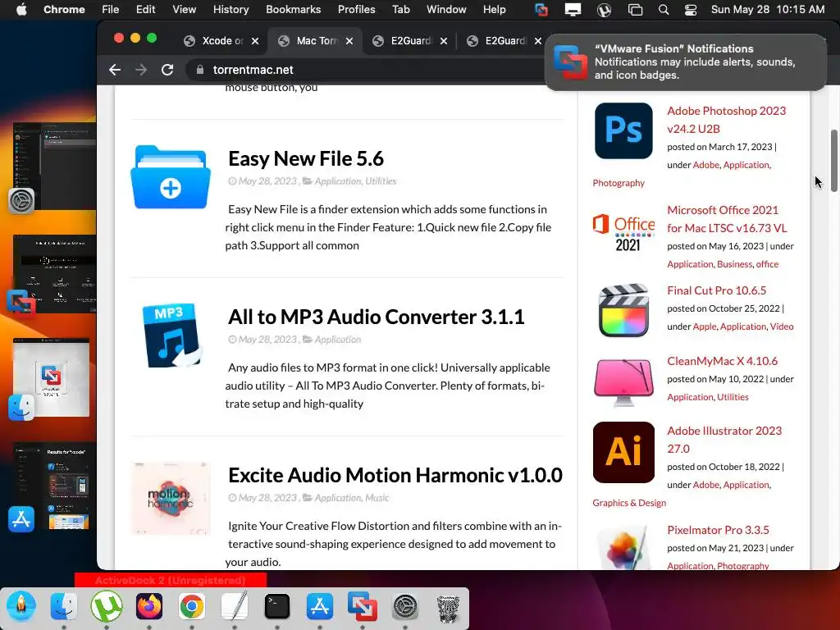840x630 pixels.
Task: Open TextEdit pen-and-paper dock icon
Action: pyautogui.click(x=235, y=606)
